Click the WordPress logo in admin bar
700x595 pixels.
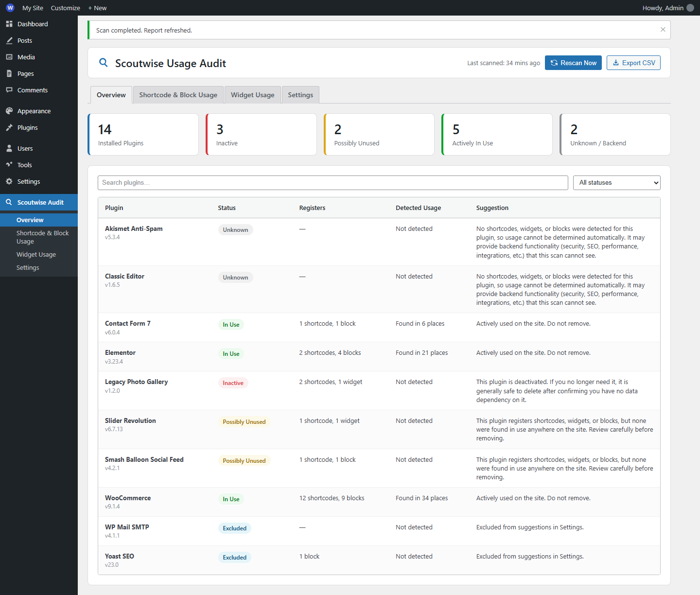pos(10,8)
